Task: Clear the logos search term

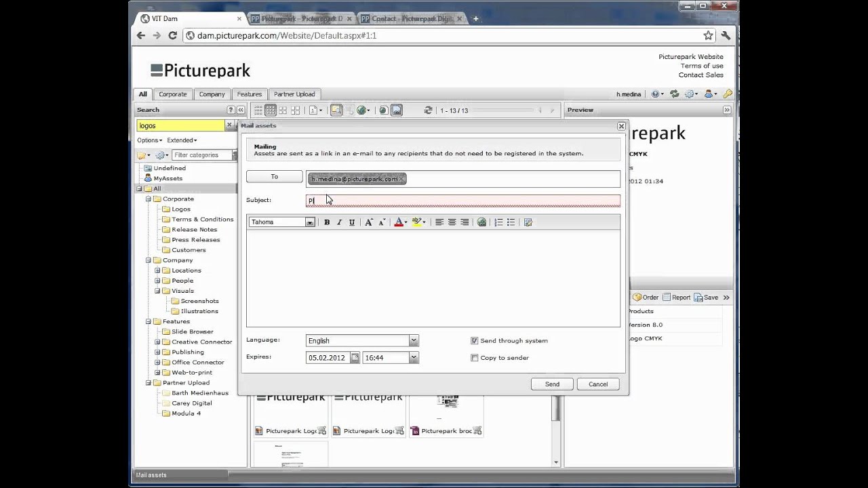Action: point(229,125)
